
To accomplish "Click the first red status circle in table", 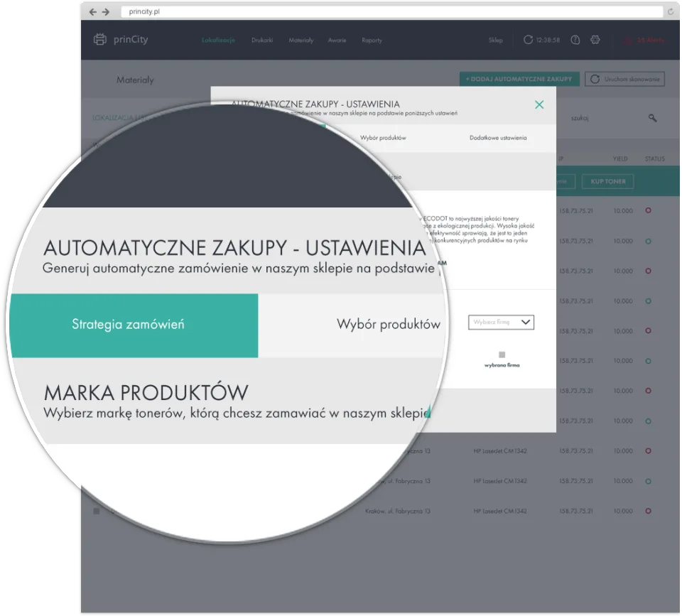I will 648,210.
